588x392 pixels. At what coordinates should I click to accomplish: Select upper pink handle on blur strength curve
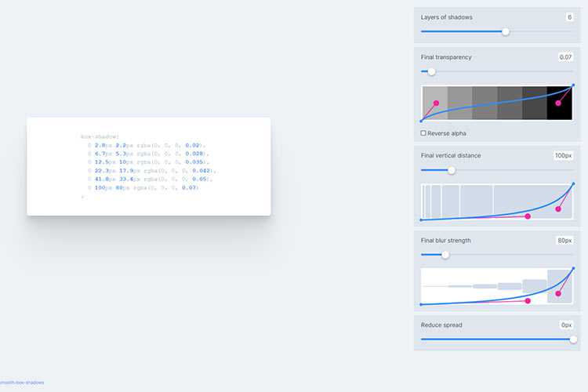(558, 293)
